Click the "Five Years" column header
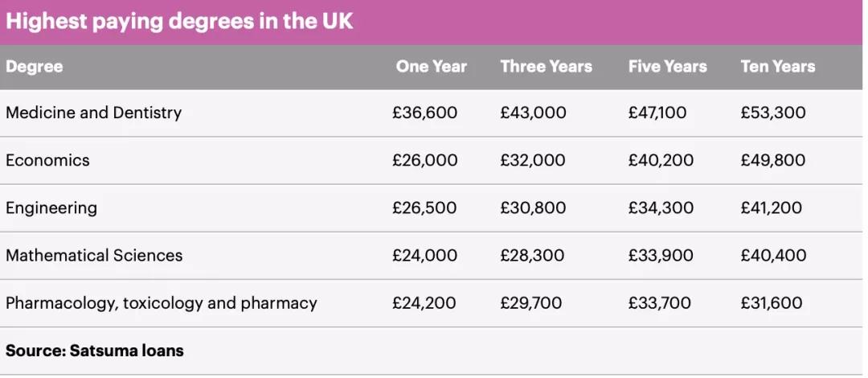 tap(667, 67)
